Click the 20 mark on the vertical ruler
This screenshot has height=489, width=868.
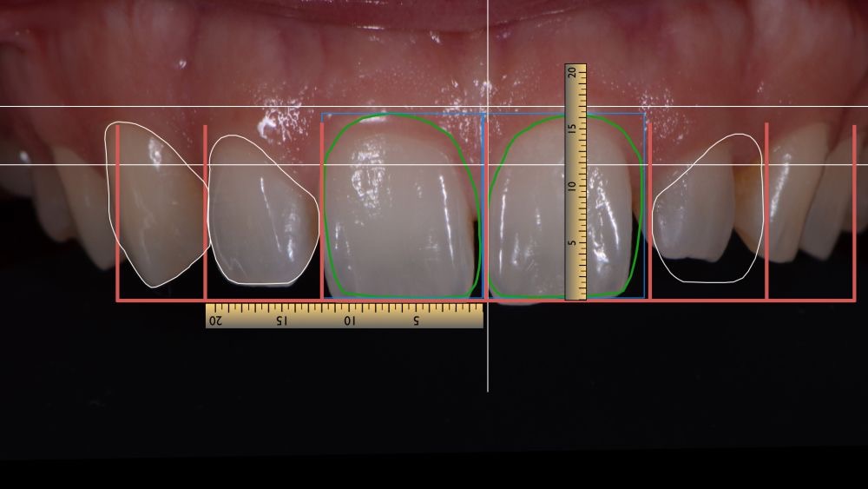[572, 74]
